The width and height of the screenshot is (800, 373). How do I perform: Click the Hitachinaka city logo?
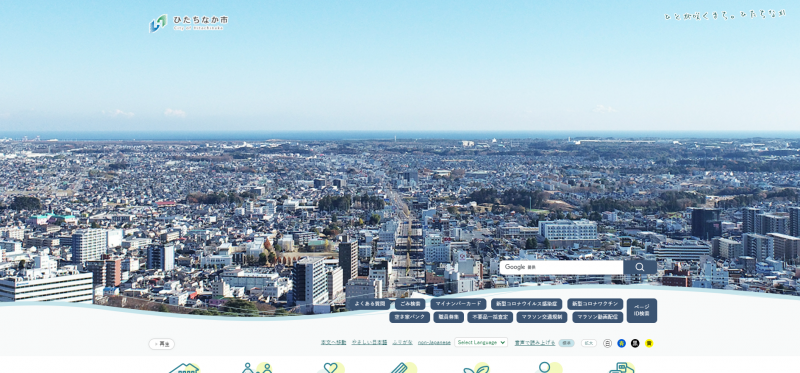[x=188, y=23]
